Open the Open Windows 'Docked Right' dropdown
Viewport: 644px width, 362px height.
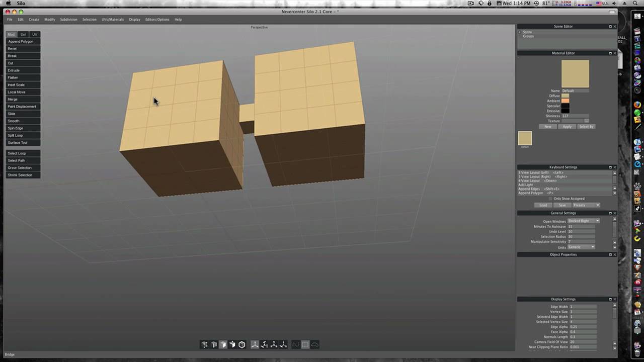coord(584,221)
